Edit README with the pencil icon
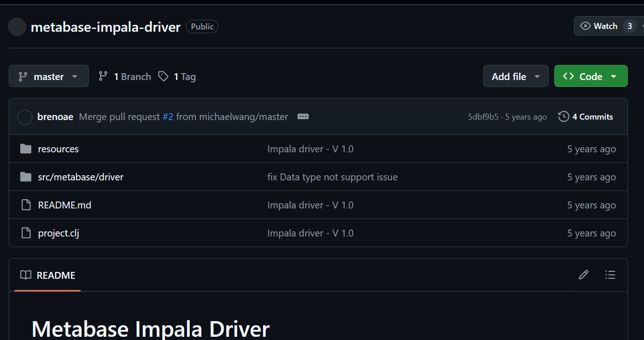 click(x=584, y=275)
